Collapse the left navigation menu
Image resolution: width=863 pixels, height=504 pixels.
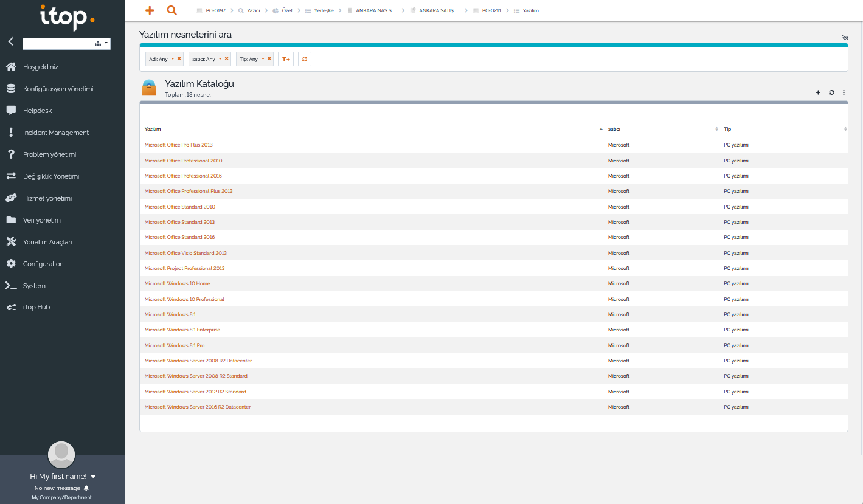pos(10,42)
